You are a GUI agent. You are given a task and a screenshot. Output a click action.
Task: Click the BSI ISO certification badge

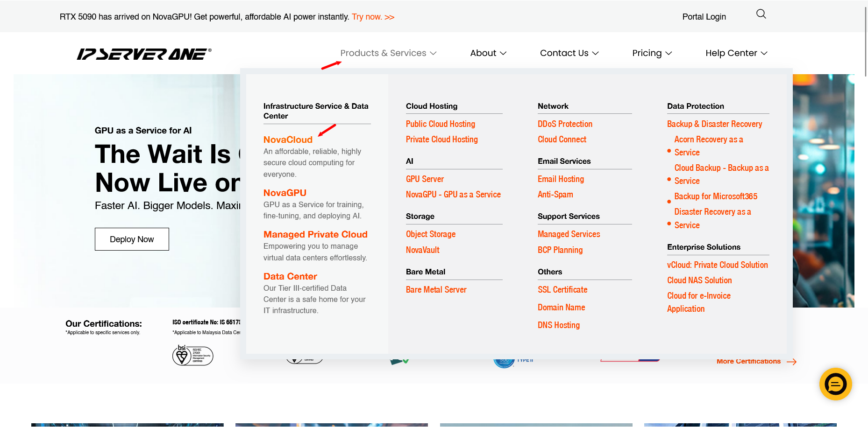coord(192,355)
